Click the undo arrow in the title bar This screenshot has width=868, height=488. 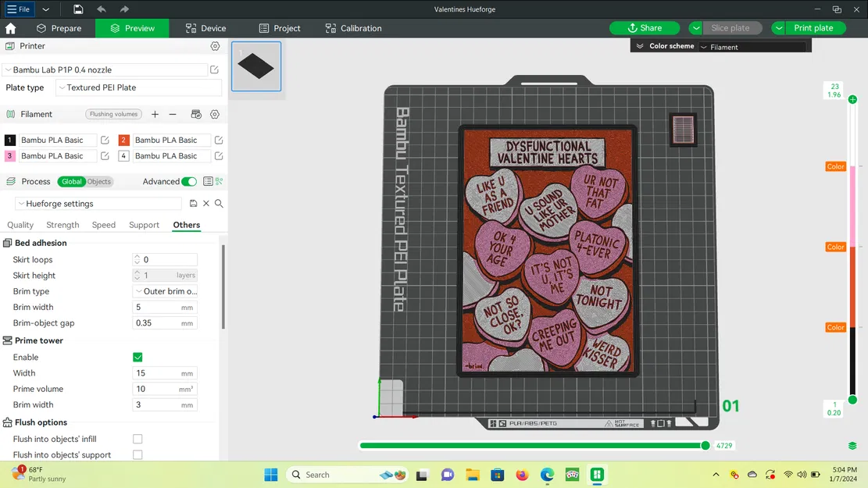click(x=102, y=9)
